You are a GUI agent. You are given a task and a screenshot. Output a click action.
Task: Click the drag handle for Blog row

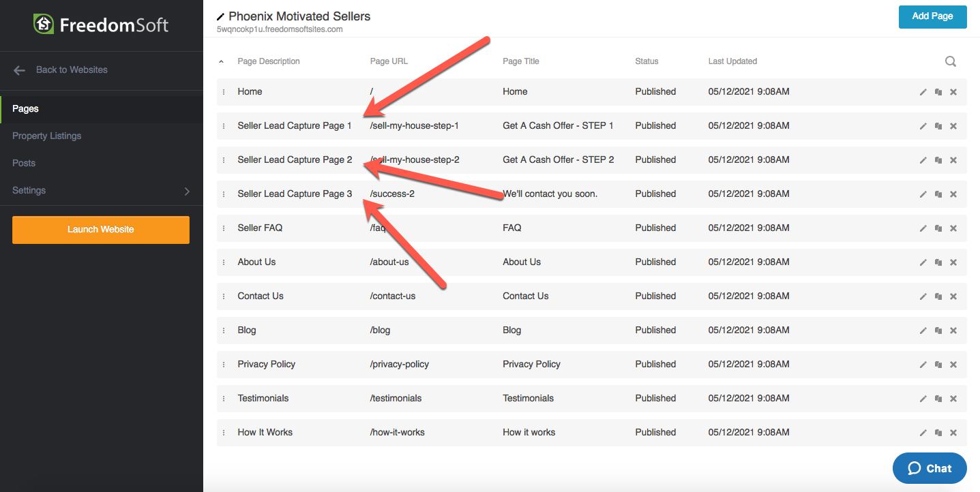(224, 330)
